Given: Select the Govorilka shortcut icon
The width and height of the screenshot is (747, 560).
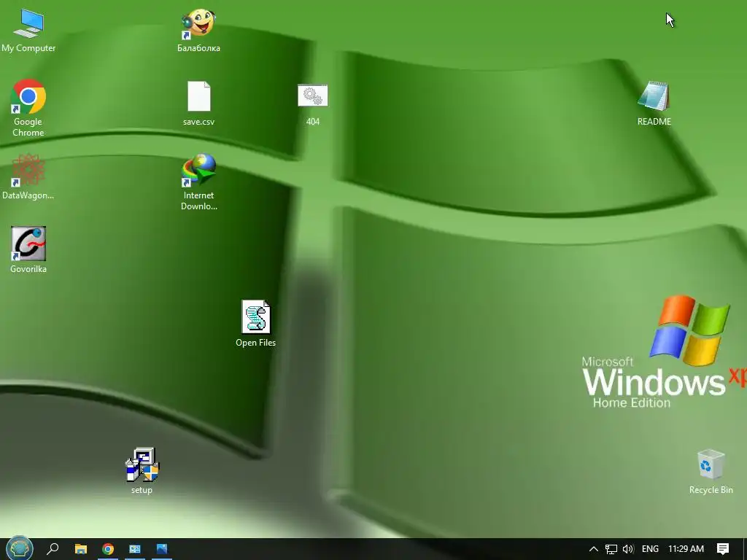Looking at the screenshot, I should [x=28, y=244].
